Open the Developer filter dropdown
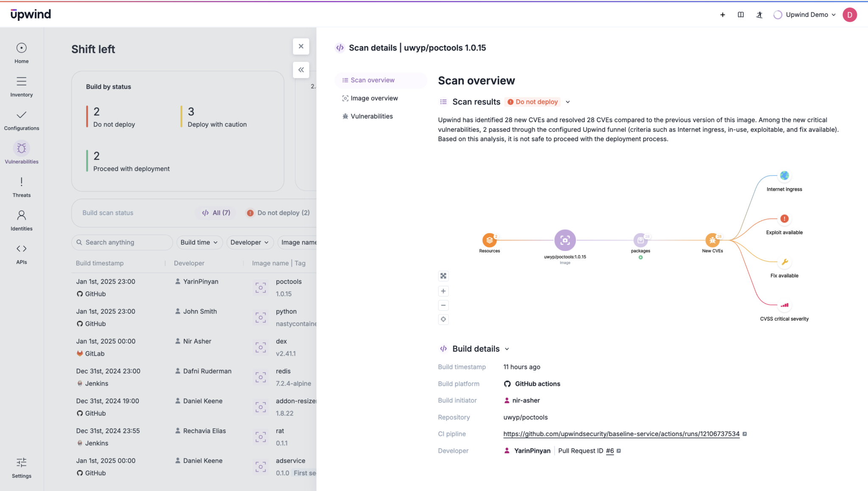Viewport: 868px width, 491px height. point(250,243)
